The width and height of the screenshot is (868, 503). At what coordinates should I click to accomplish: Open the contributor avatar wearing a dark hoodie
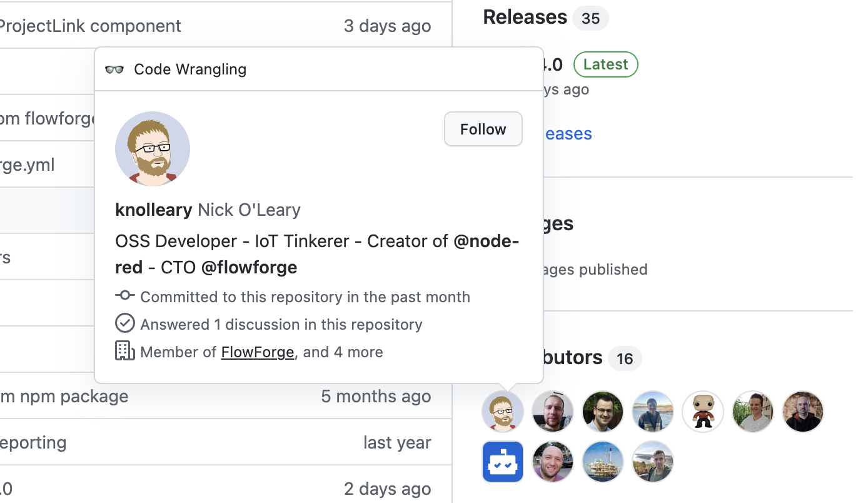(x=803, y=412)
